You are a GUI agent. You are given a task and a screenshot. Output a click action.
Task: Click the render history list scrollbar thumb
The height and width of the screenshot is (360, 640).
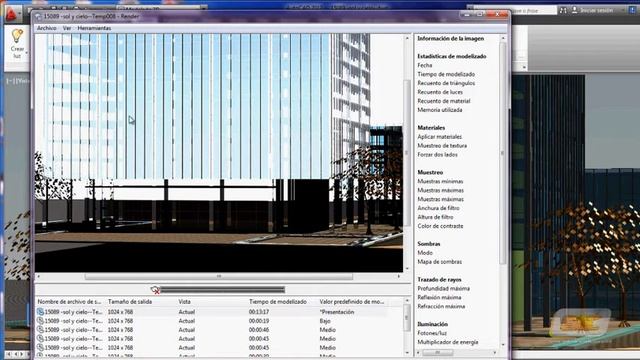pos(407,318)
